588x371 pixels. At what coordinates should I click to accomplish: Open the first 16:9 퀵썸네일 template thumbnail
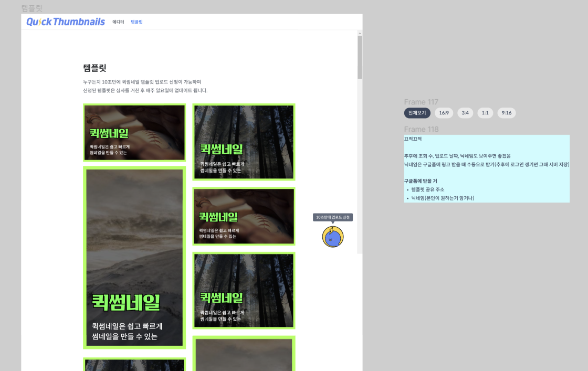click(134, 132)
